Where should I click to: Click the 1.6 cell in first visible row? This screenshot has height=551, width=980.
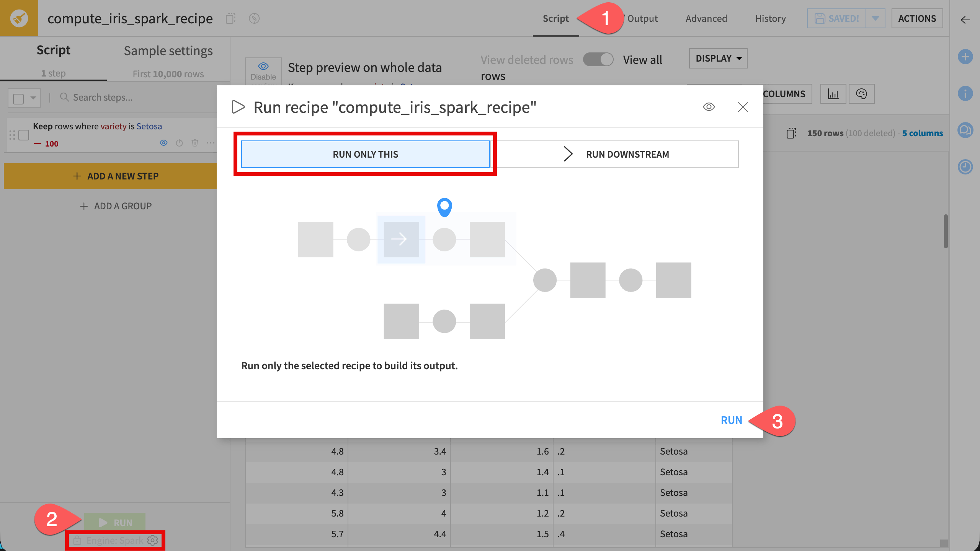[x=502, y=451]
